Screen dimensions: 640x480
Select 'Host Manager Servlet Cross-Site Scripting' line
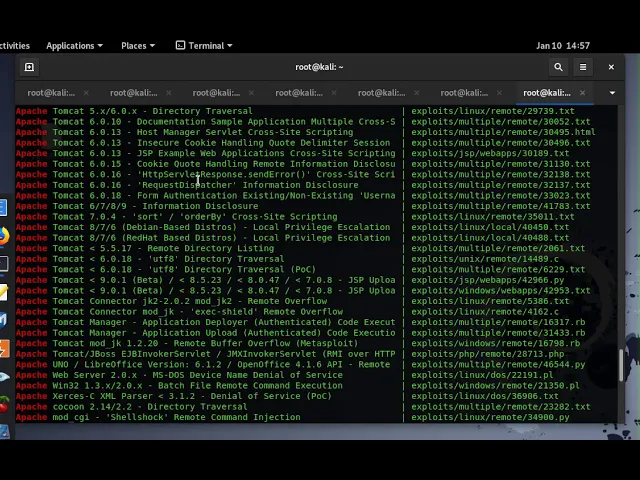pyautogui.click(x=203, y=132)
